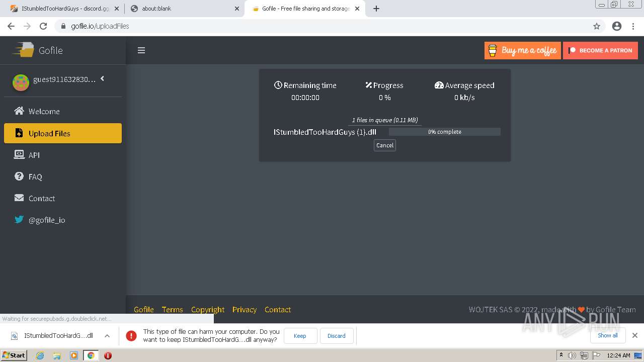Screen dimensions: 644x362
Task: Click the Progress percent icon
Action: click(369, 85)
